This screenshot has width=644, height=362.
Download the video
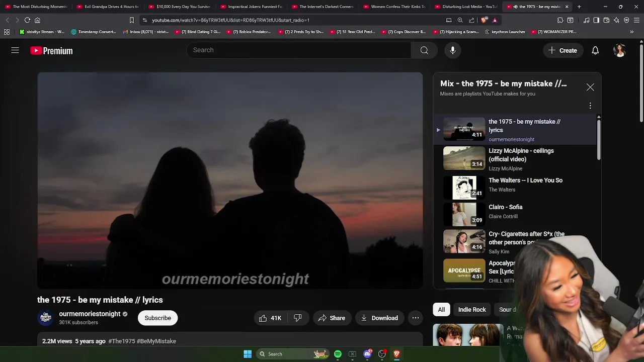pyautogui.click(x=380, y=318)
